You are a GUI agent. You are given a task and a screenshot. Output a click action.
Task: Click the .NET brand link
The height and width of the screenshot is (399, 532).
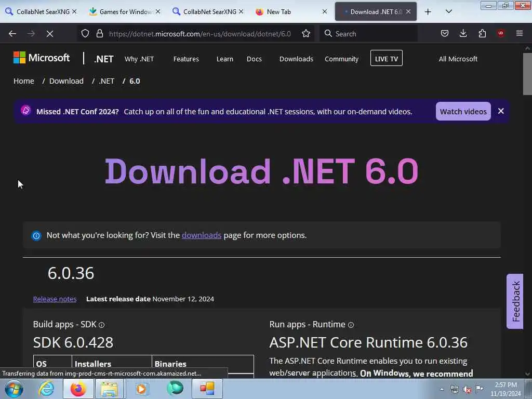pyautogui.click(x=104, y=59)
